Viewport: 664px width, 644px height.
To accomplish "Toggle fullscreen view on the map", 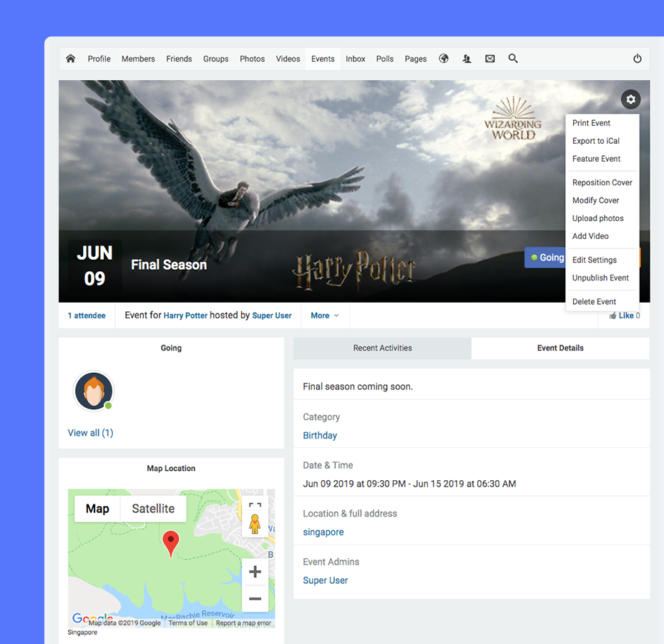I will click(x=255, y=504).
